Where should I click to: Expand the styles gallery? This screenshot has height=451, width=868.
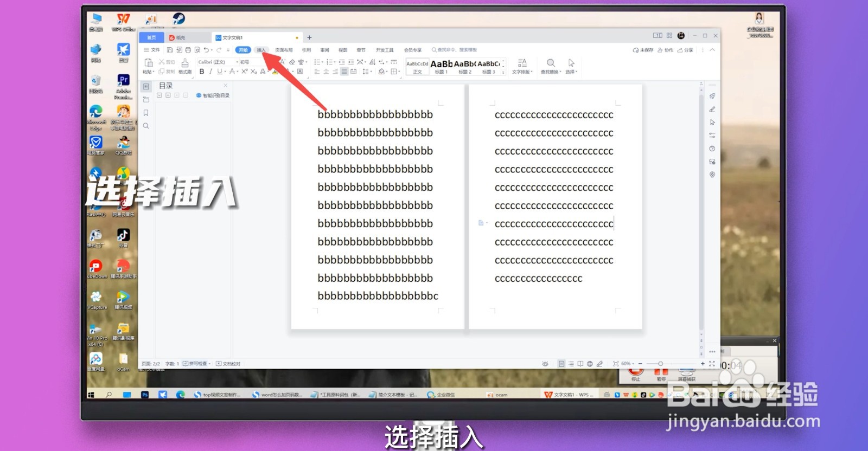(503, 72)
